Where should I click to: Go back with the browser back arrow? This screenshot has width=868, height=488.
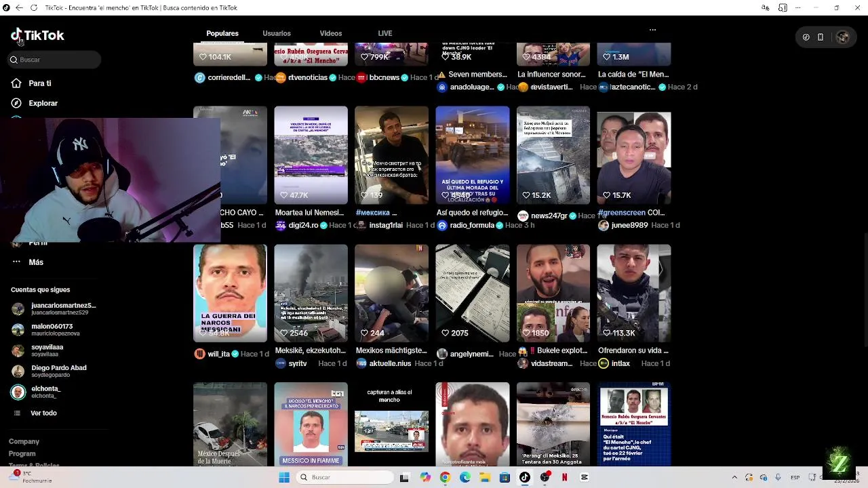19,7
